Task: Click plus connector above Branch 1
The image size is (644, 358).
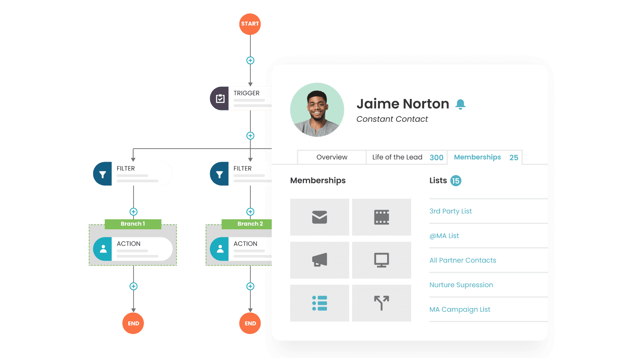Action: (x=134, y=212)
